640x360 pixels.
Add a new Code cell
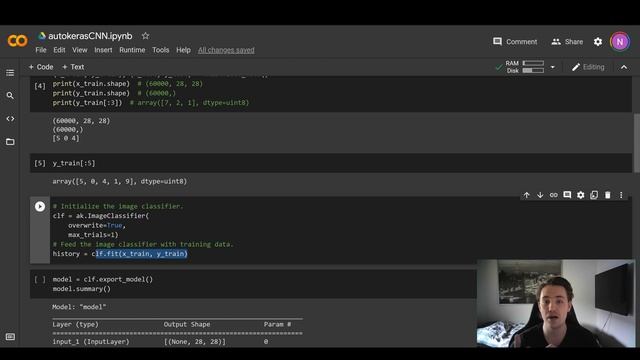tap(41, 67)
